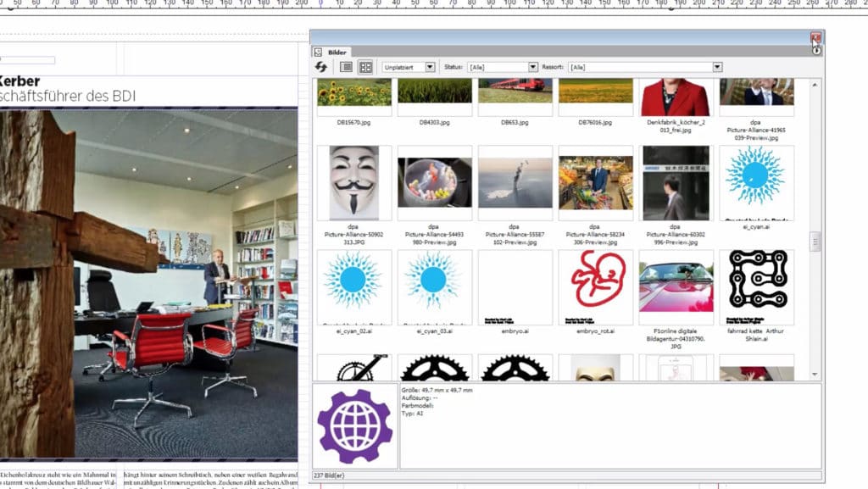This screenshot has width=868, height=489.
Task: Switch to list view mode
Action: tap(347, 67)
